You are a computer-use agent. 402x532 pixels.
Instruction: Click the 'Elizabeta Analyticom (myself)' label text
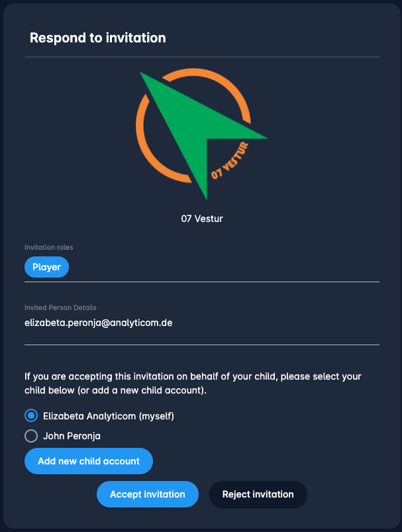108,416
